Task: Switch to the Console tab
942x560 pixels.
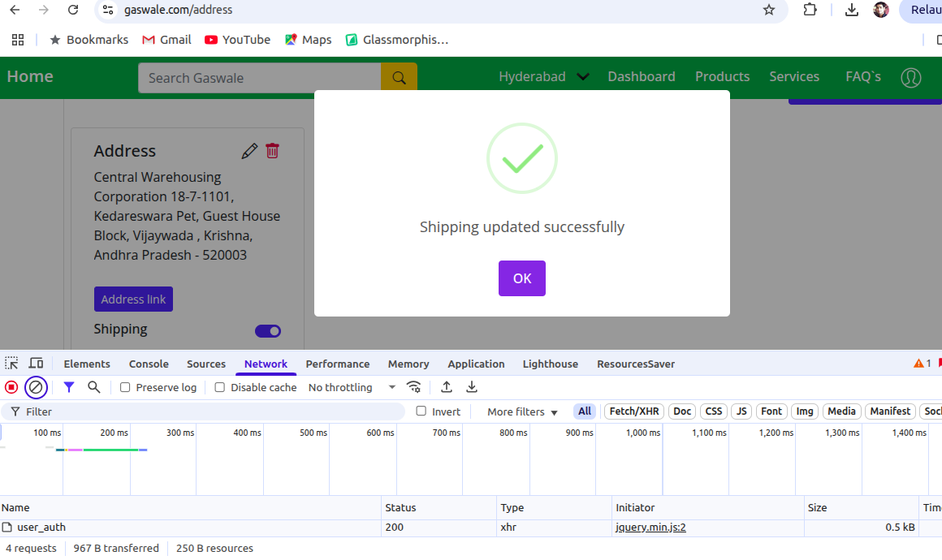Action: tap(149, 364)
